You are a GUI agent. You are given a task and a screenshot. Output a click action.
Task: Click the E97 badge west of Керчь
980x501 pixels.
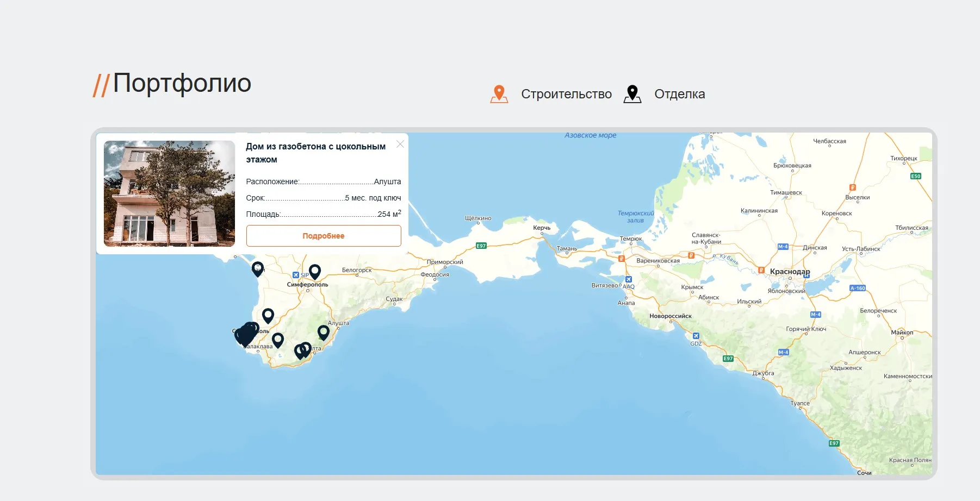(x=481, y=246)
